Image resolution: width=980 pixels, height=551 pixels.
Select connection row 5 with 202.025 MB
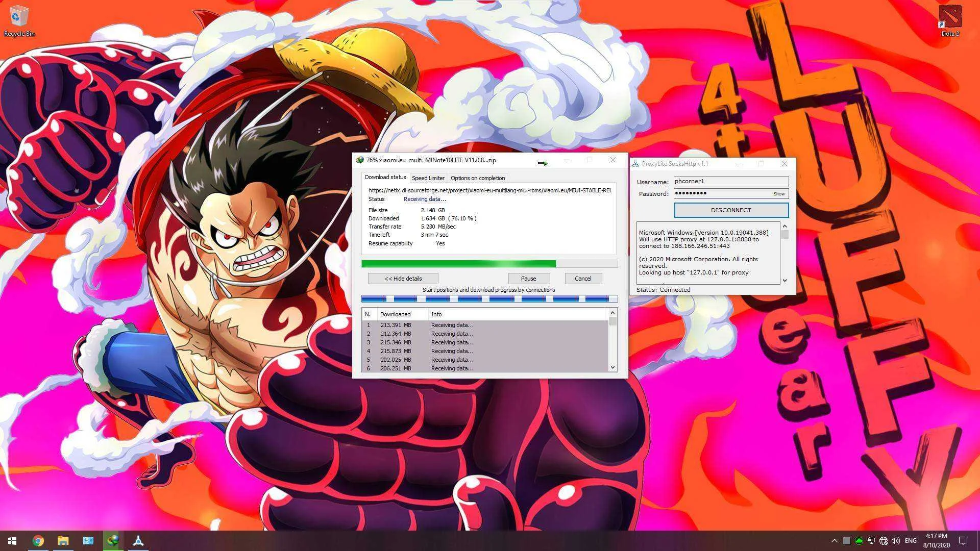coord(485,360)
